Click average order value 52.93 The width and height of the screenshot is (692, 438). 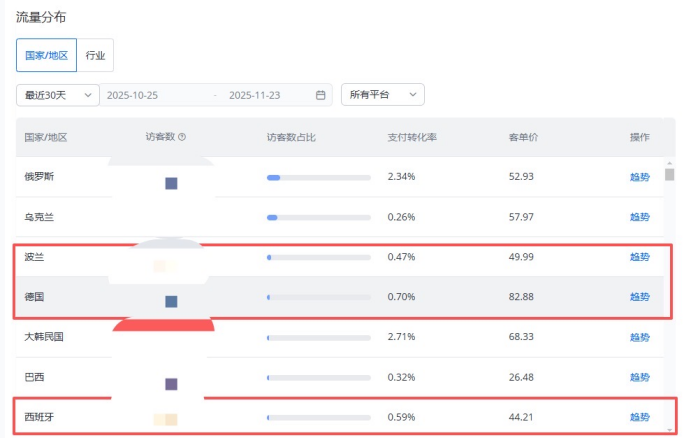point(521,177)
